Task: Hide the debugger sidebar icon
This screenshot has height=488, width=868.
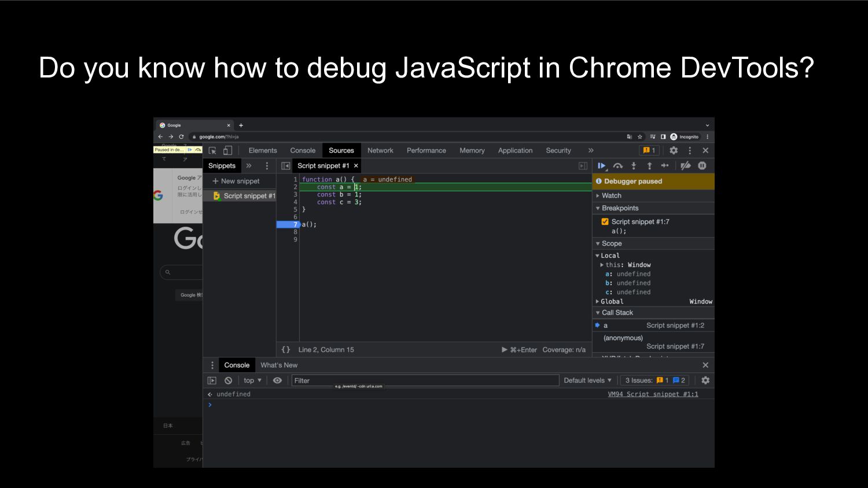Action: tap(583, 166)
